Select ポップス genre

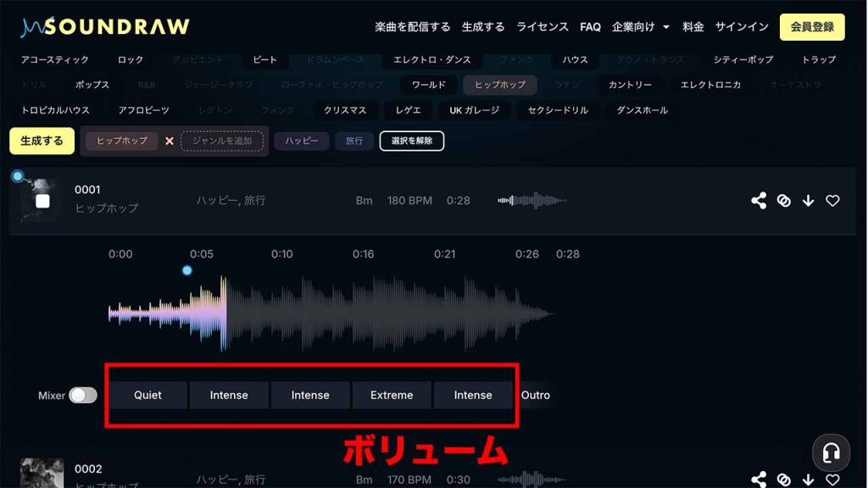point(92,85)
